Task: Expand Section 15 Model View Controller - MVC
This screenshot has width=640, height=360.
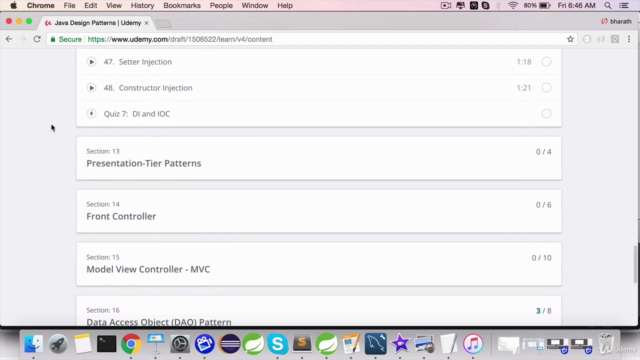Action: pyautogui.click(x=319, y=264)
